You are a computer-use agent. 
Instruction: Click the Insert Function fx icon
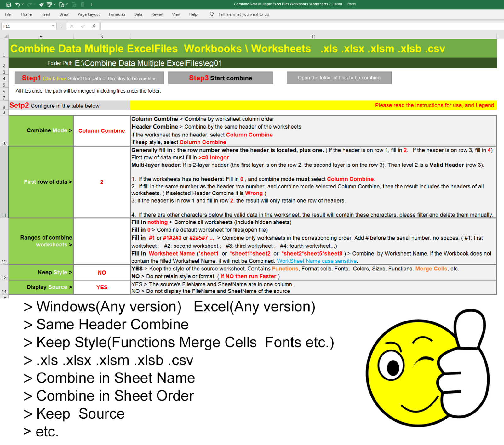tap(94, 26)
